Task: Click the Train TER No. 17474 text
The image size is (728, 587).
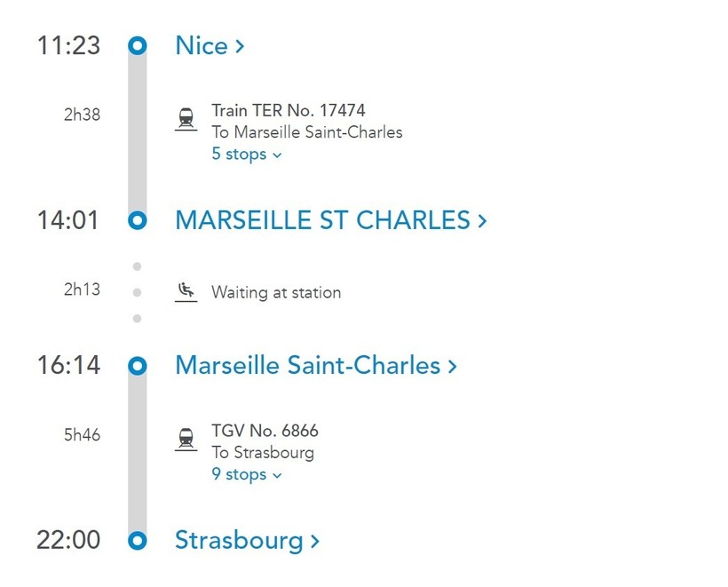Action: pyautogui.click(x=289, y=110)
